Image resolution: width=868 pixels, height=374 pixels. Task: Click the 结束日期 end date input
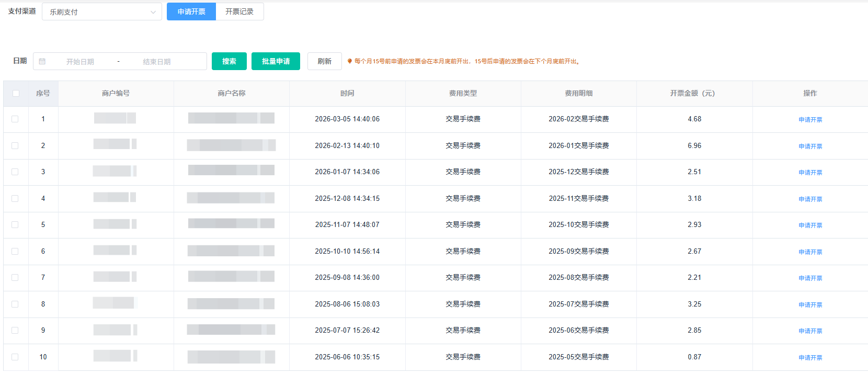[157, 62]
